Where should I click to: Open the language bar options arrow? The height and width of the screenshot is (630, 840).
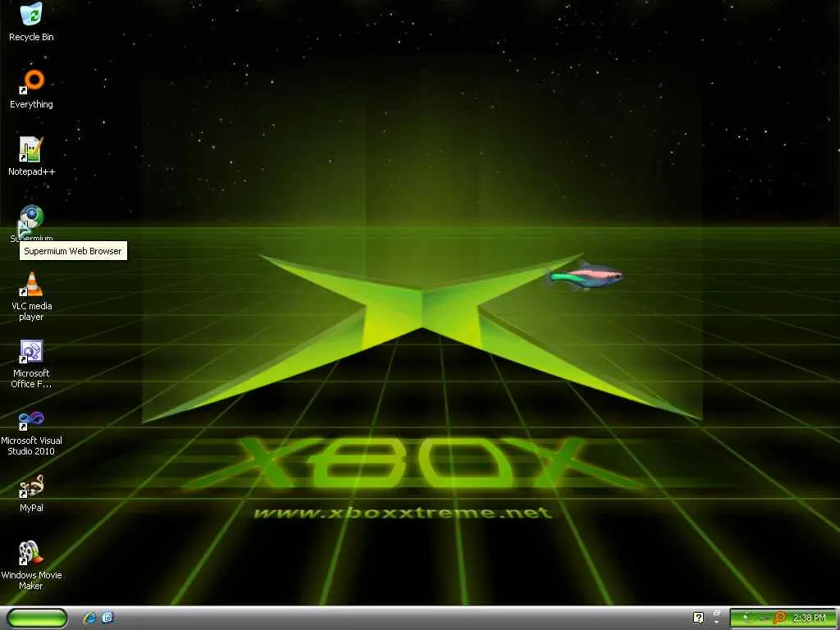pos(717,623)
